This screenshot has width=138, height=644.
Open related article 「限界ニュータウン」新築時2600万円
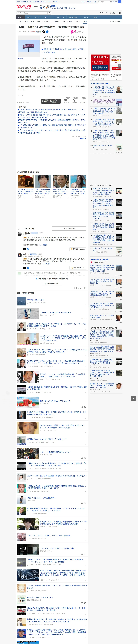coord(51,111)
